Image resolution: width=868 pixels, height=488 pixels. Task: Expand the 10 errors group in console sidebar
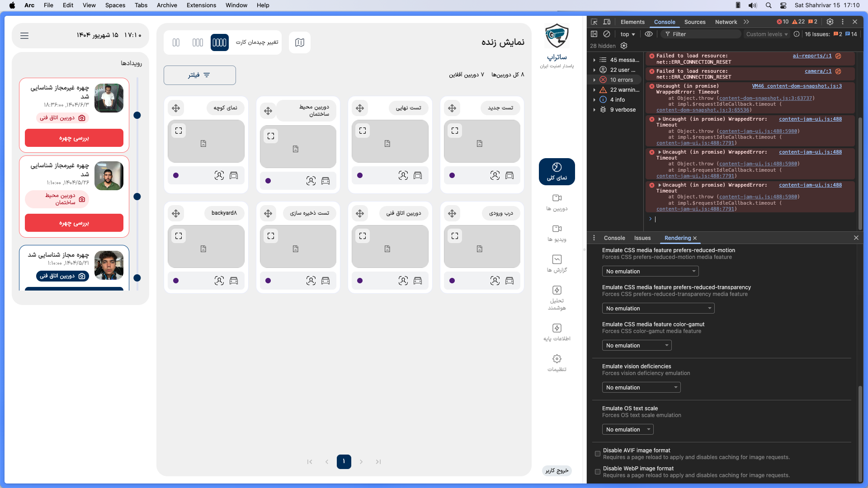tap(617, 80)
